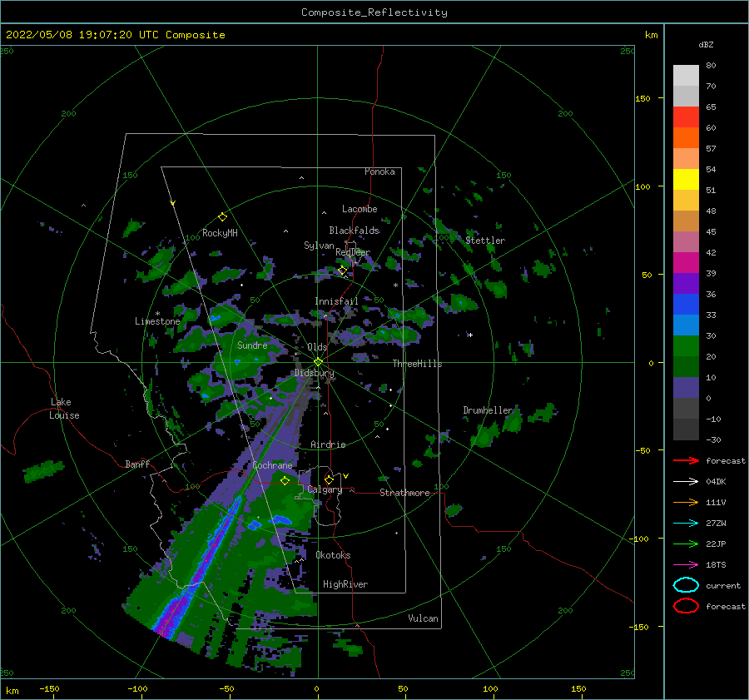
Task: Click the 150 value on right axis
Action: coord(643,98)
